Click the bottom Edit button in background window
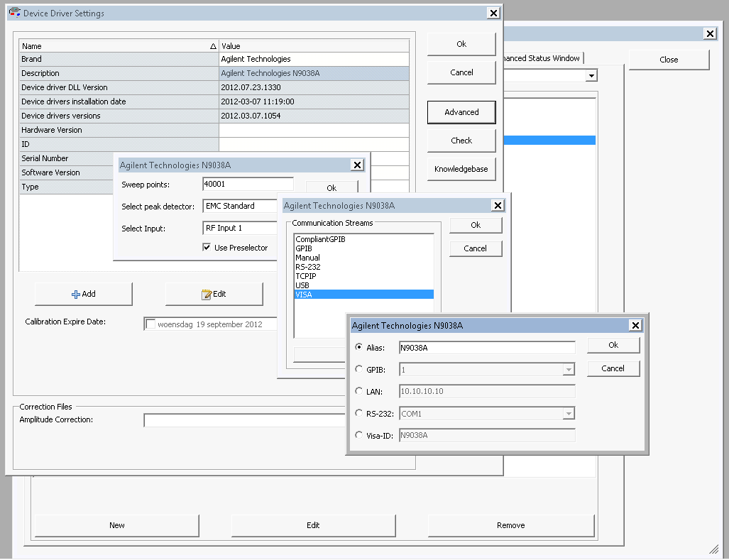This screenshot has width=729, height=560. [313, 525]
